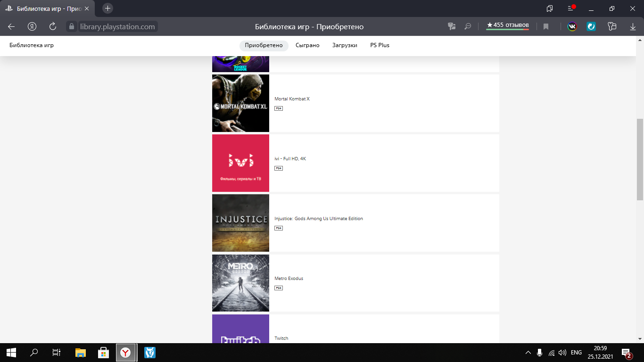Viewport: 644px width, 362px height.
Task: Click Injustice: Gods Among Us Ultimate Edition title
Action: (x=319, y=219)
